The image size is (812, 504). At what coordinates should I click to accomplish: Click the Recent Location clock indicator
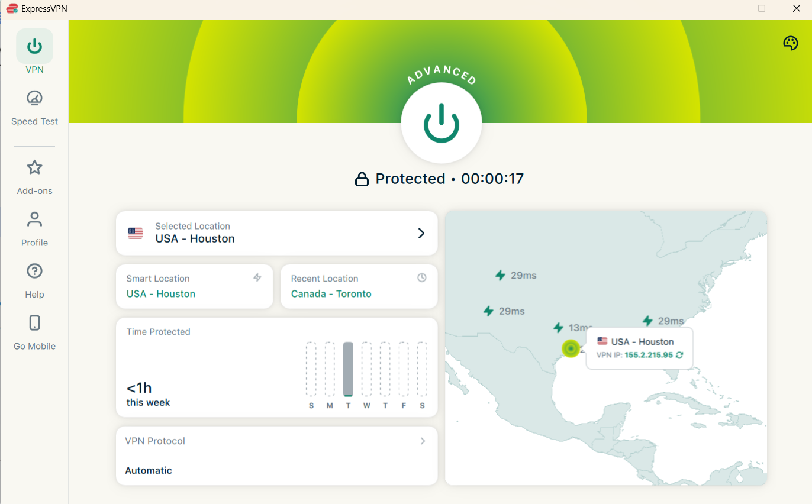(421, 277)
